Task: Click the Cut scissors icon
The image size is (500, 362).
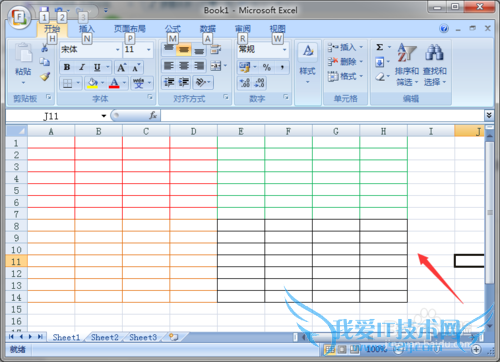Action: tap(44, 49)
